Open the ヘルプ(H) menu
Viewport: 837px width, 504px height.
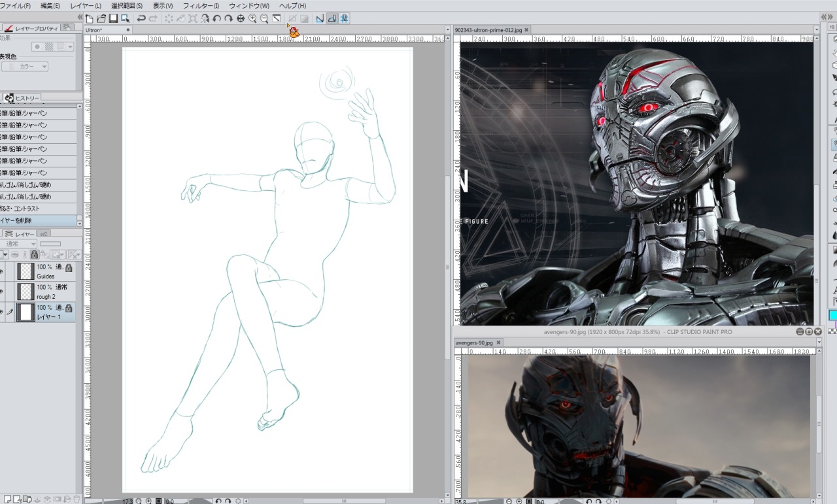[x=292, y=5]
